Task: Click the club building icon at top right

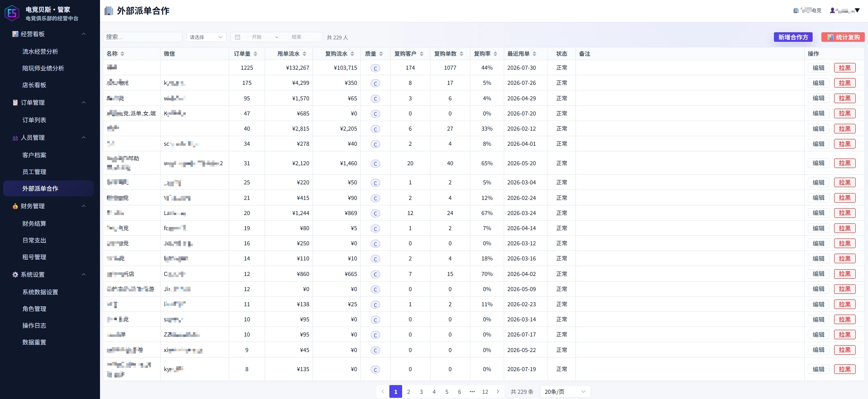Action: [796, 10]
